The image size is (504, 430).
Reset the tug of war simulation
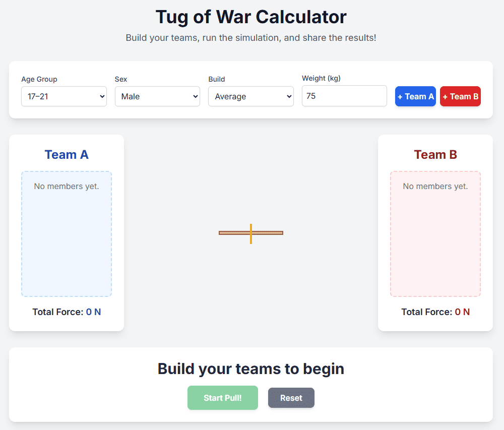pyautogui.click(x=291, y=398)
